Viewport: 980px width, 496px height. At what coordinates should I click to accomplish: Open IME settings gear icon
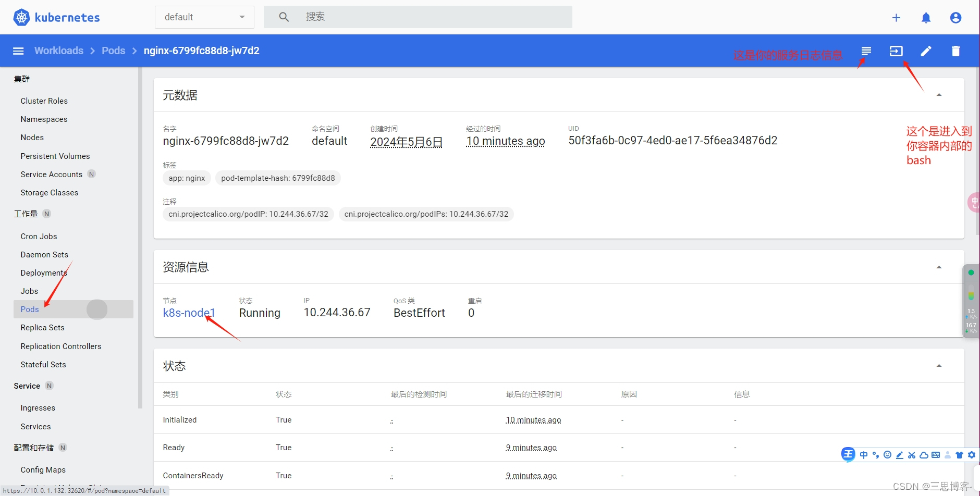tap(972, 455)
